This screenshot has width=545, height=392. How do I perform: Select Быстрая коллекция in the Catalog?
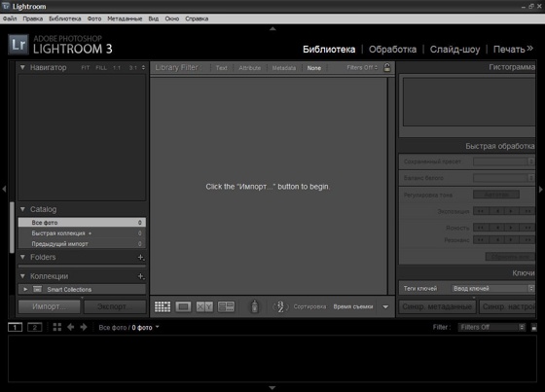(x=82, y=233)
